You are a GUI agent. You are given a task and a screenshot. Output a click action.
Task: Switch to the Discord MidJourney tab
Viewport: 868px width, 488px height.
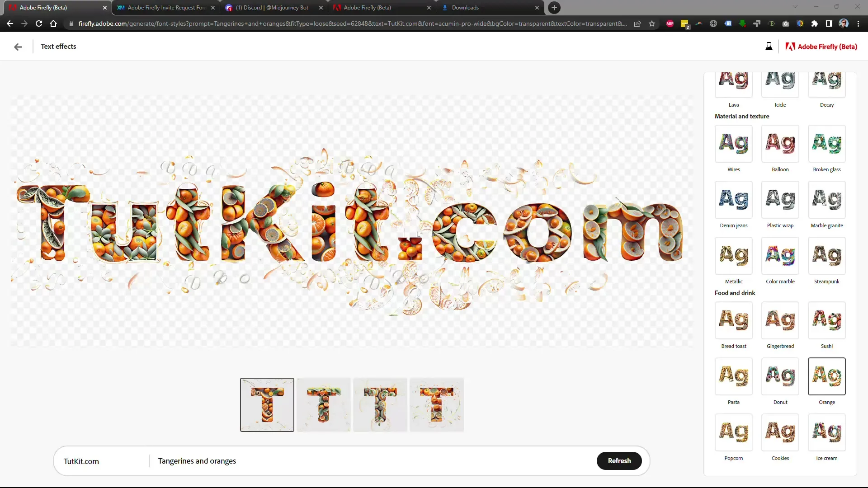tap(271, 7)
